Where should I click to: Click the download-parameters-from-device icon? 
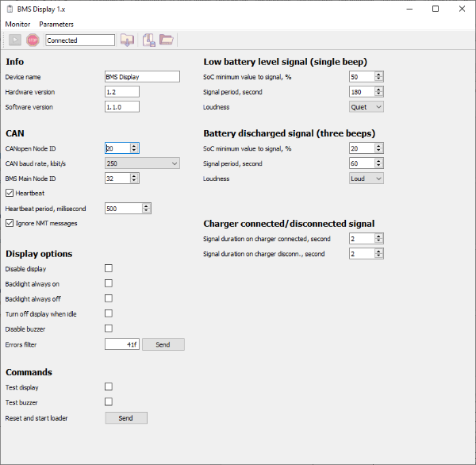[127, 40]
